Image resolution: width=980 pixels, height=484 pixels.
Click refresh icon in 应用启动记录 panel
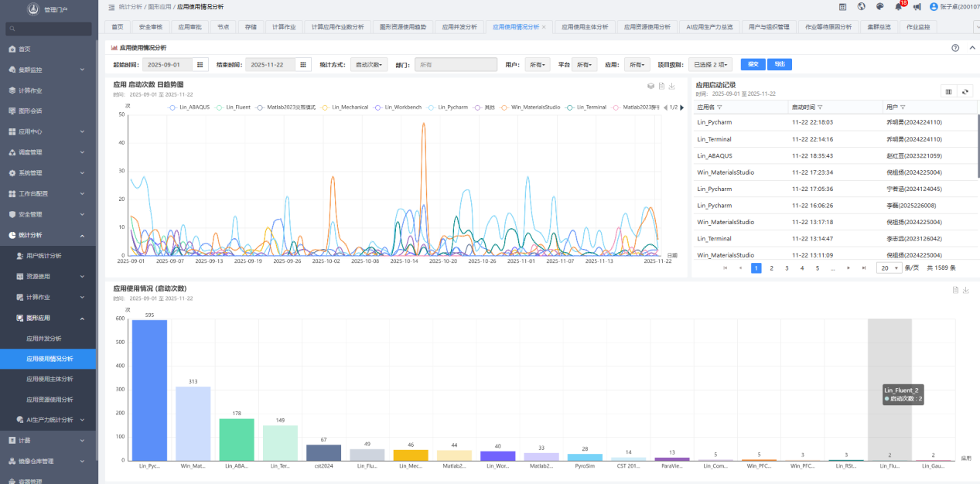point(965,91)
